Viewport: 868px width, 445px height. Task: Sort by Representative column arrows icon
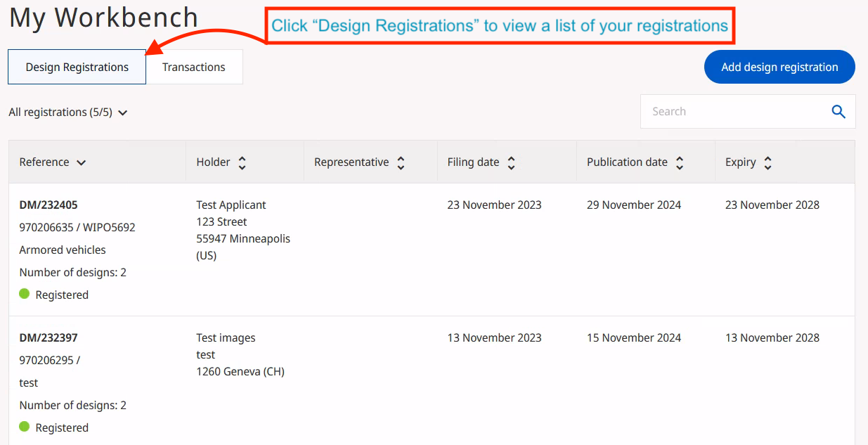401,163
